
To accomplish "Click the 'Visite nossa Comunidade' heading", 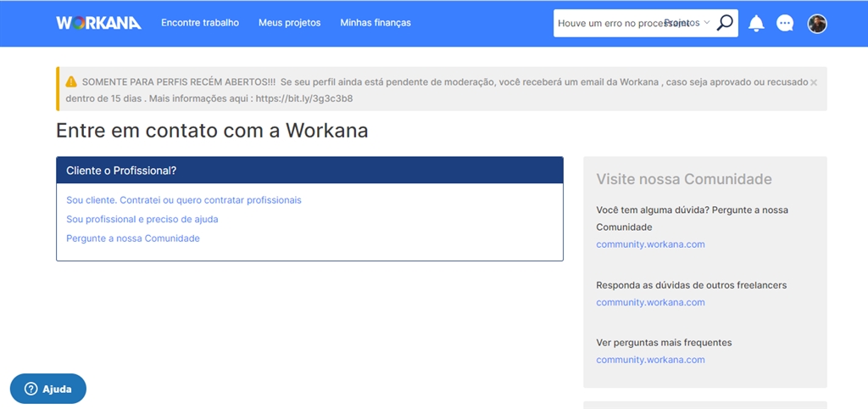I will pos(684,179).
